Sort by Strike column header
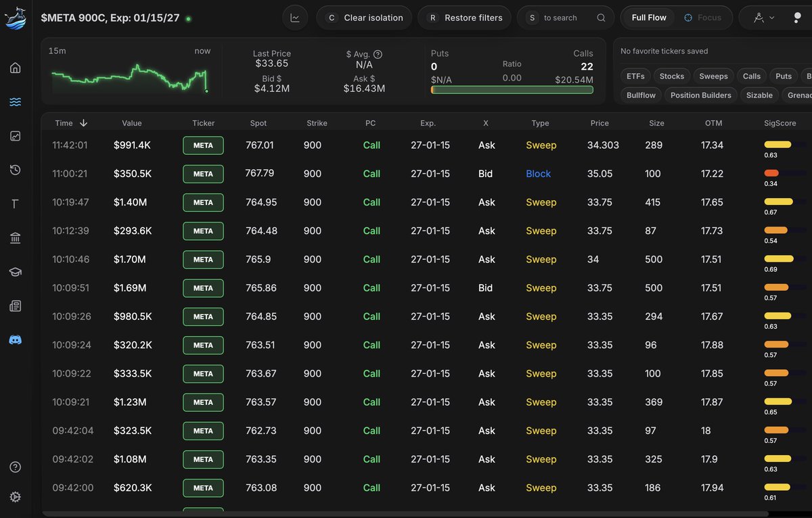The height and width of the screenshot is (518, 812). [317, 123]
